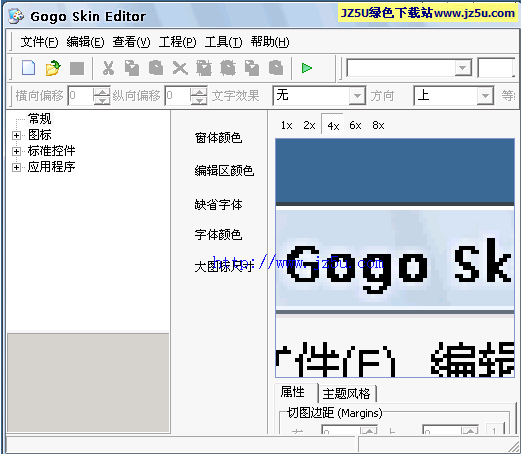Screen dimensions: 521x454
Task: Click the 纵向偏移 spinner arrows
Action: pos(199,96)
